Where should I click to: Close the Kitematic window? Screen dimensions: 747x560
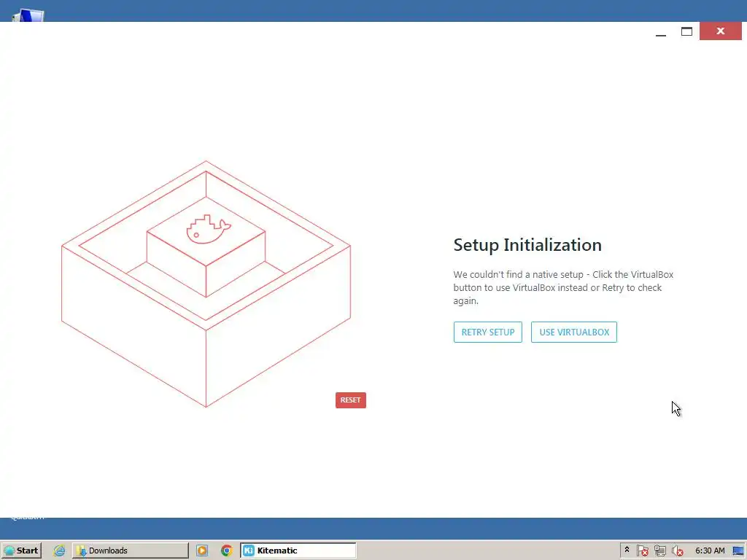point(720,31)
